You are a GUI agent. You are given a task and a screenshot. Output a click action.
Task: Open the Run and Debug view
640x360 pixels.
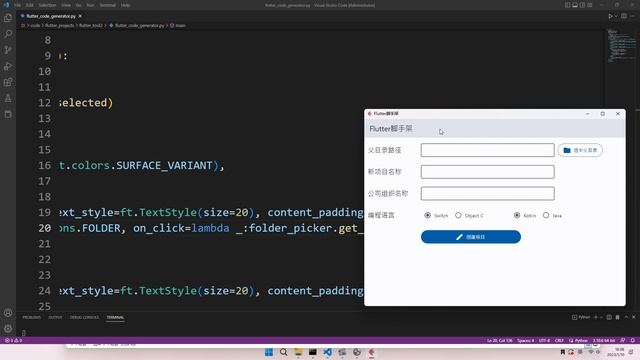pos(8,66)
